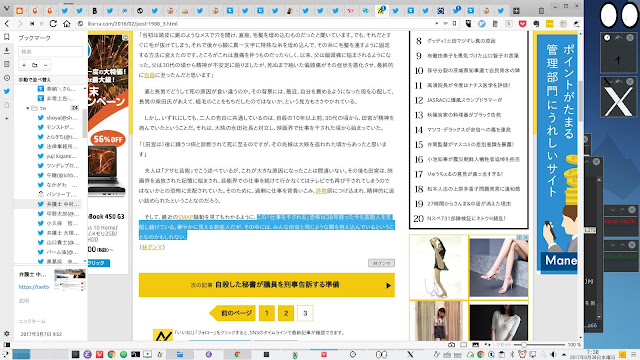Click the Pocket extension icon
This screenshot has height=360, width=640.
pos(522,24)
